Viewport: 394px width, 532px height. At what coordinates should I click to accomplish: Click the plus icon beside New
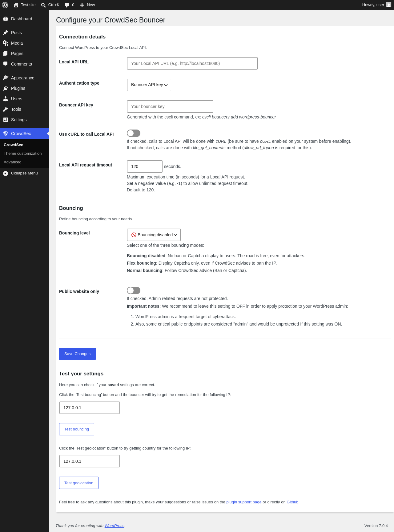82,5
